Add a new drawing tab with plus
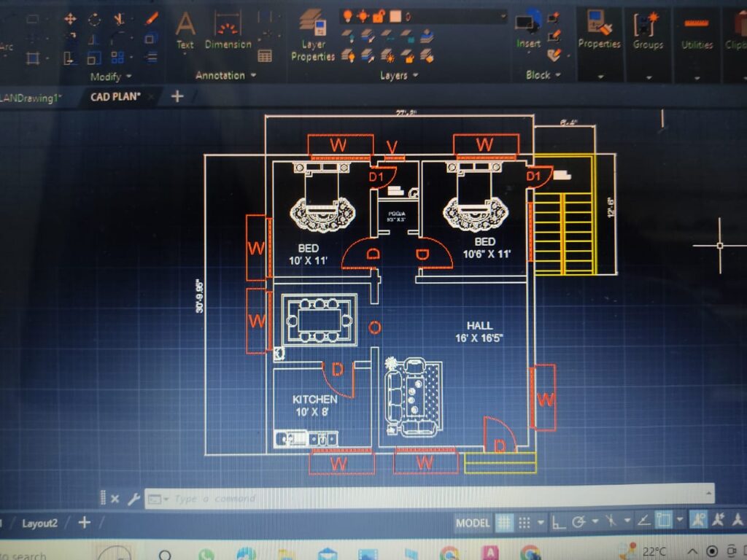Screen dimensions: 747x560 177,97
